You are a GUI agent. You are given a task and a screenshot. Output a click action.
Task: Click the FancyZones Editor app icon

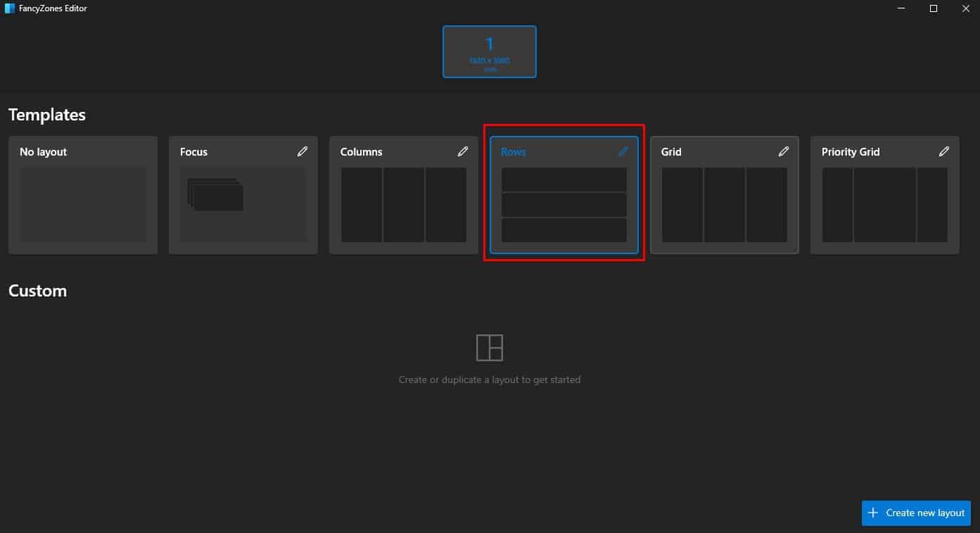9,8
